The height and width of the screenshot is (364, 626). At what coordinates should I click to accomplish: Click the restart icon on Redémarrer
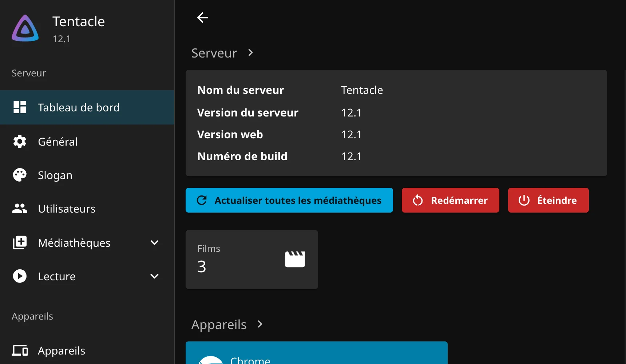[418, 200]
